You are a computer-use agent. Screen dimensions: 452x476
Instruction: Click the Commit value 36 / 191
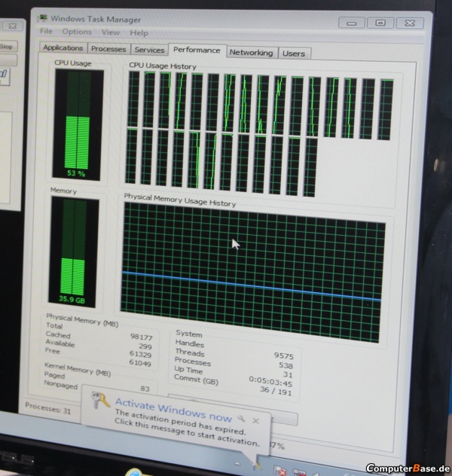coord(276,391)
